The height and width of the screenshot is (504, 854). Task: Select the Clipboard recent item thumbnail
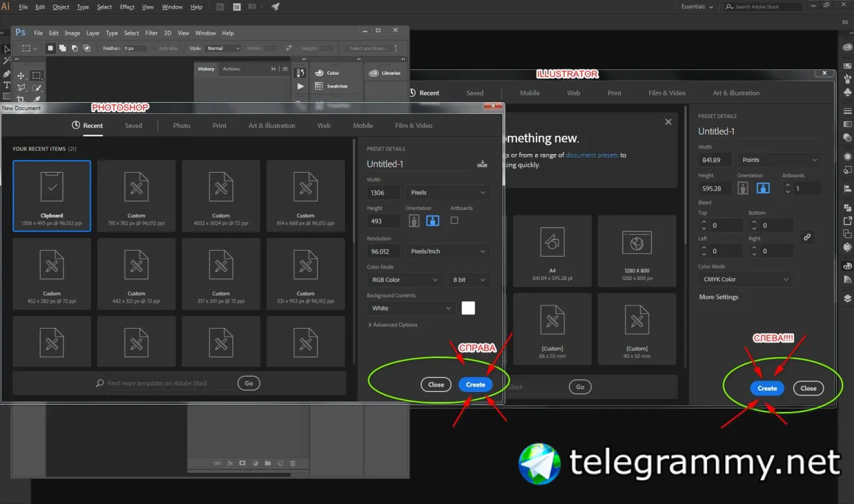pyautogui.click(x=52, y=196)
